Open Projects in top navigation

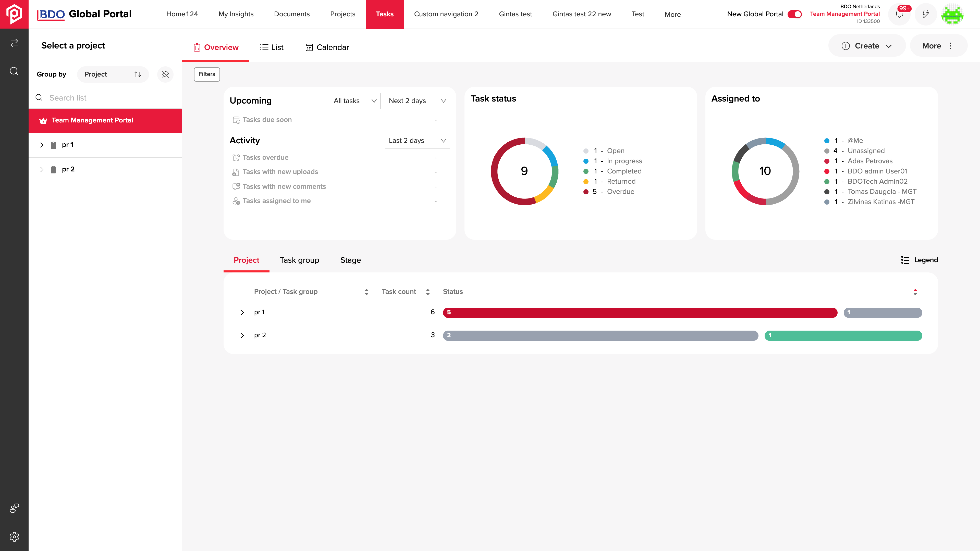point(342,14)
